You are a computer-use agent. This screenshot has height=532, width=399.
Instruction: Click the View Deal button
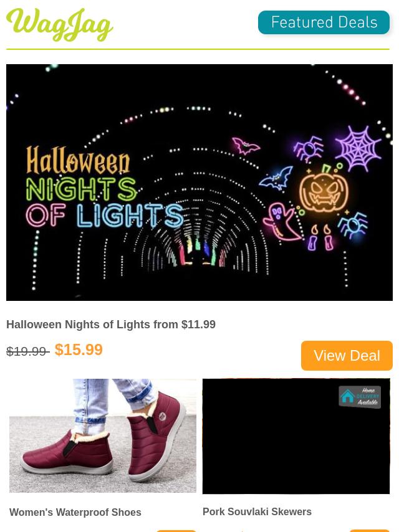347,356
